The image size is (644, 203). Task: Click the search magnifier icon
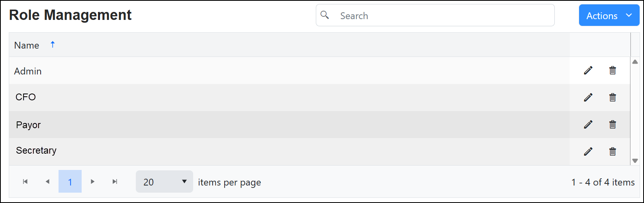pos(325,15)
